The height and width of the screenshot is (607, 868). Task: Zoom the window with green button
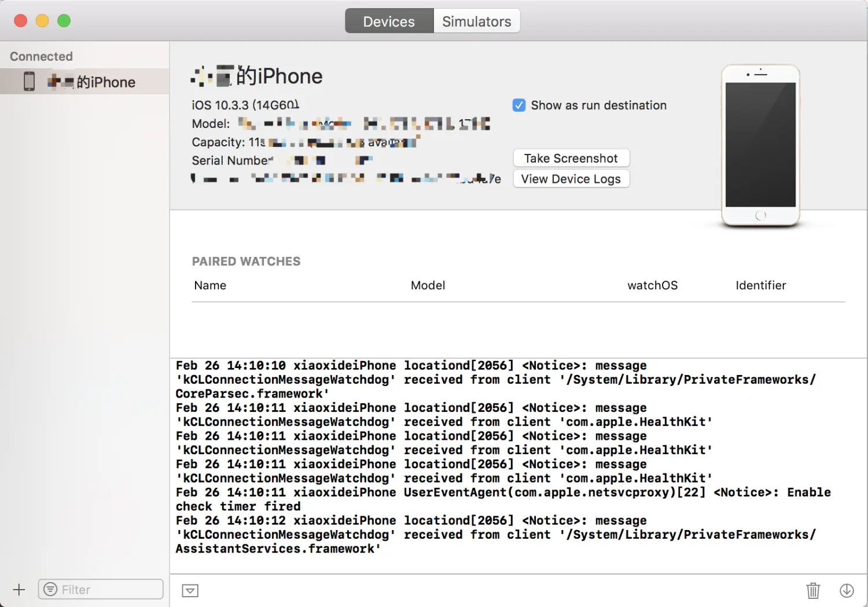pos(64,21)
